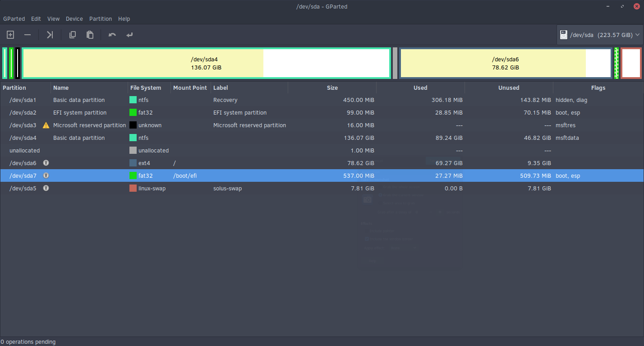Click the "/boot/efi" mount point cell
The height and width of the screenshot is (346, 644).
pos(185,175)
